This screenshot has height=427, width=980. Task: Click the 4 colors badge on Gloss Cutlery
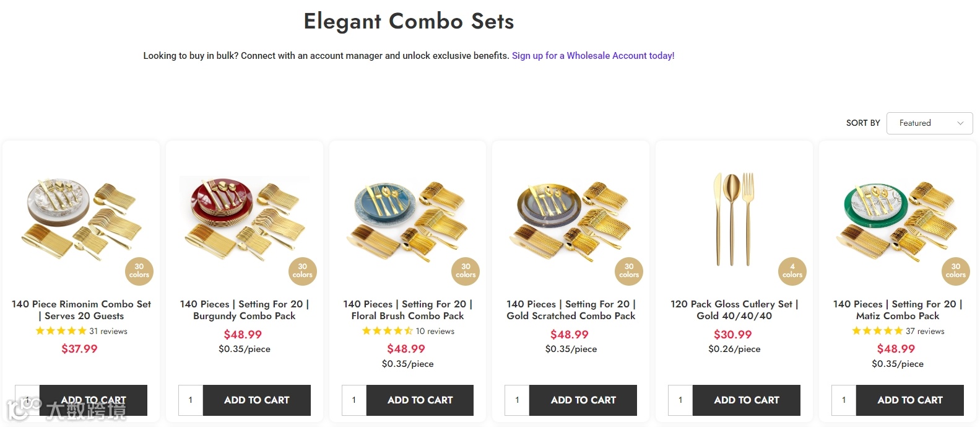coord(792,271)
